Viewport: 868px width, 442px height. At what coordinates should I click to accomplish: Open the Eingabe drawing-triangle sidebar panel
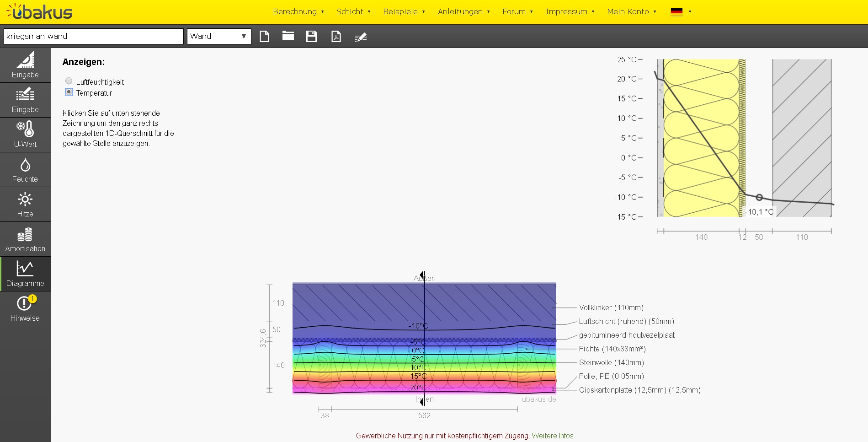coord(25,65)
